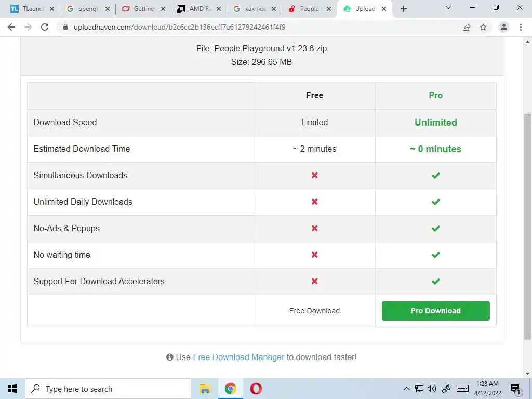Open the touch keyboard icon
532x399 pixels.
coord(462,389)
